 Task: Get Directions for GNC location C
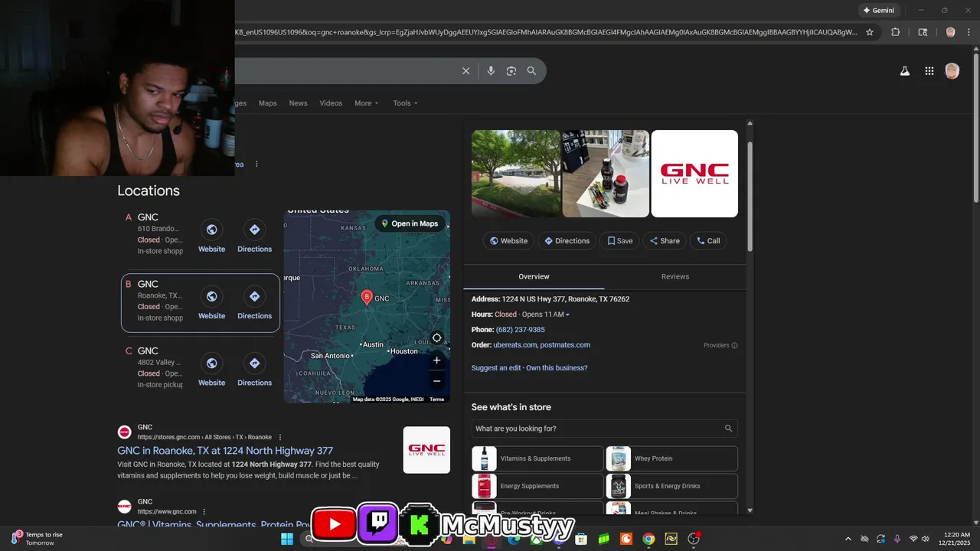point(255,363)
